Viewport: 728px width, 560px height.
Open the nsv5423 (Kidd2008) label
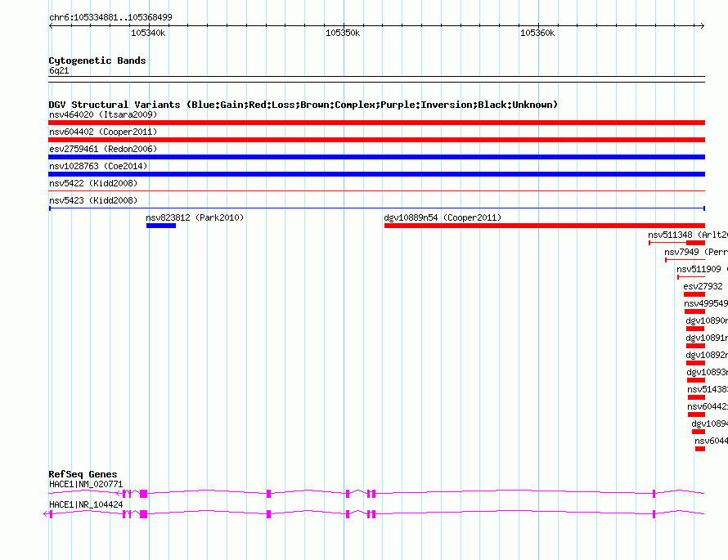pyautogui.click(x=93, y=200)
